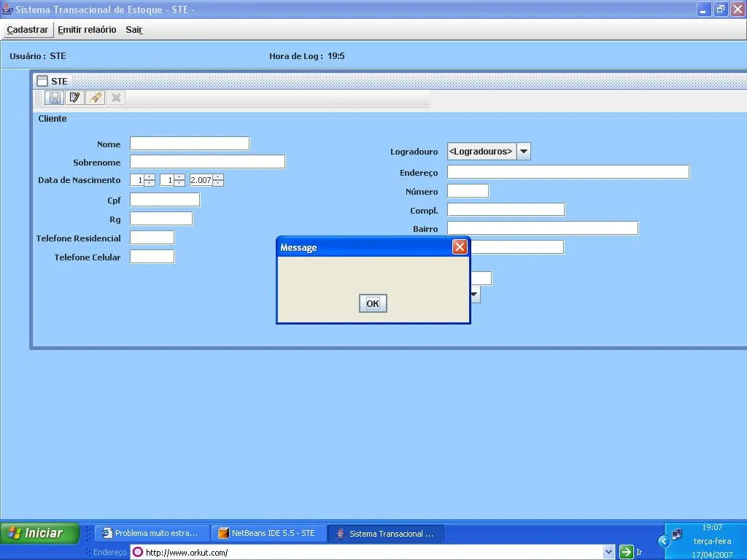Increment the birth month spinner
Screen dimensions: 747x560
[179, 177]
